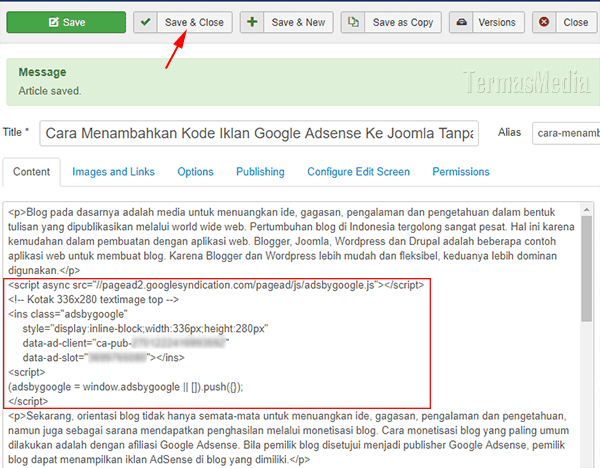
Task: Click the line with adsbygoogle.js script src
Action: [216, 285]
